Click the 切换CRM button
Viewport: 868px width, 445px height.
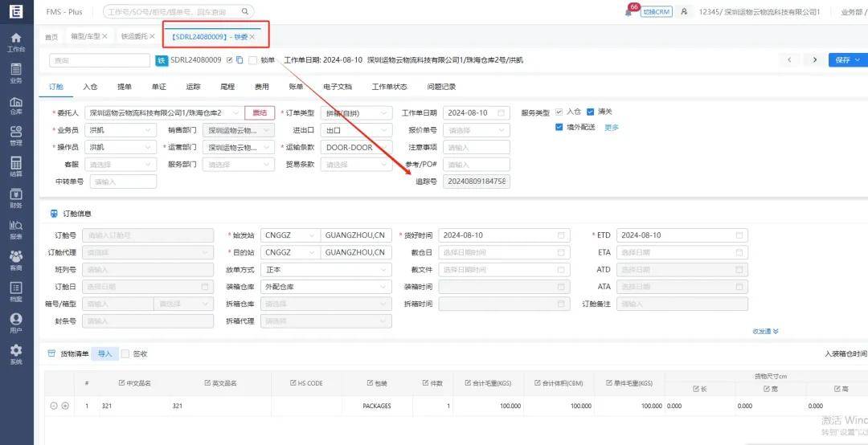click(657, 11)
